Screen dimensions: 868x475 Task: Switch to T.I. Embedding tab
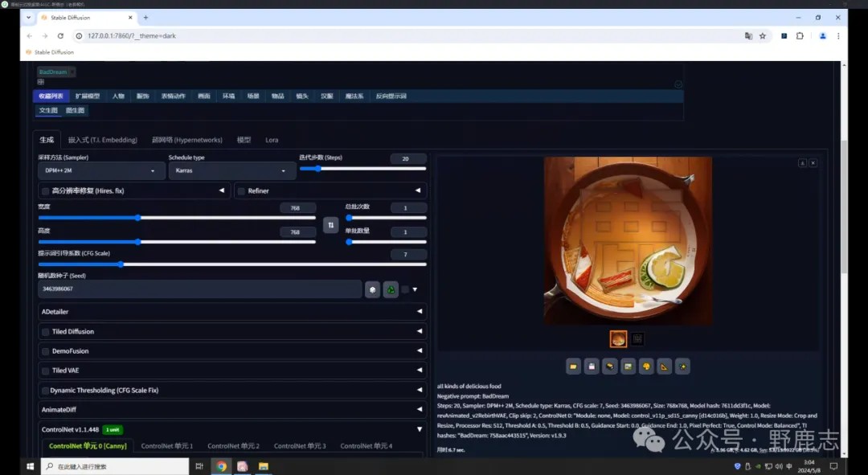tap(102, 140)
